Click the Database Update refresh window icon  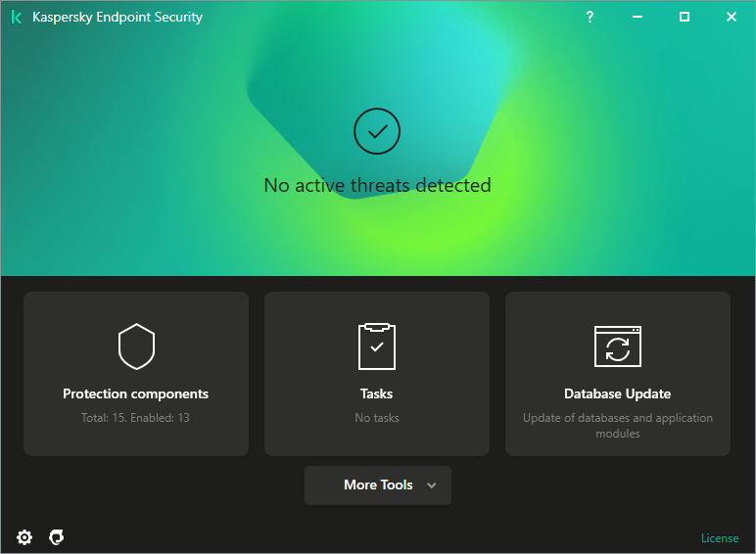618,346
